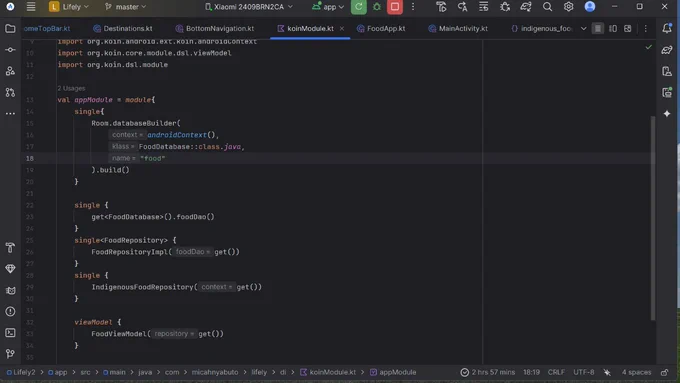Close the koinModule.kt tab
Viewport: 680px width, 383px height.
click(342, 29)
